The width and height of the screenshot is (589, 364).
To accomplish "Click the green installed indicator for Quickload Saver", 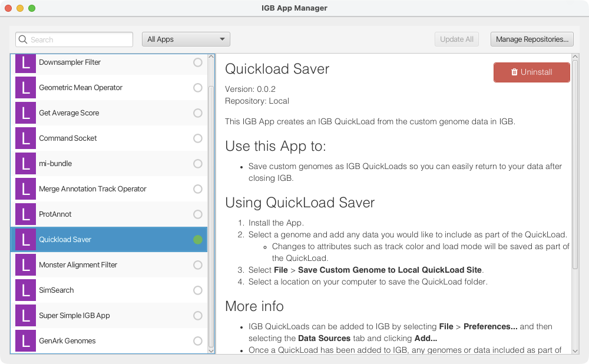I will pos(198,240).
